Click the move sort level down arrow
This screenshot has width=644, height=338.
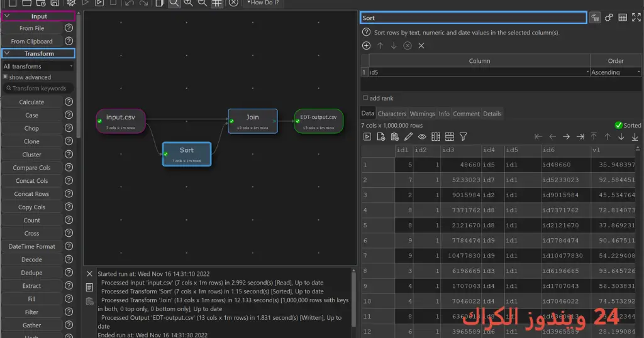pos(394,45)
